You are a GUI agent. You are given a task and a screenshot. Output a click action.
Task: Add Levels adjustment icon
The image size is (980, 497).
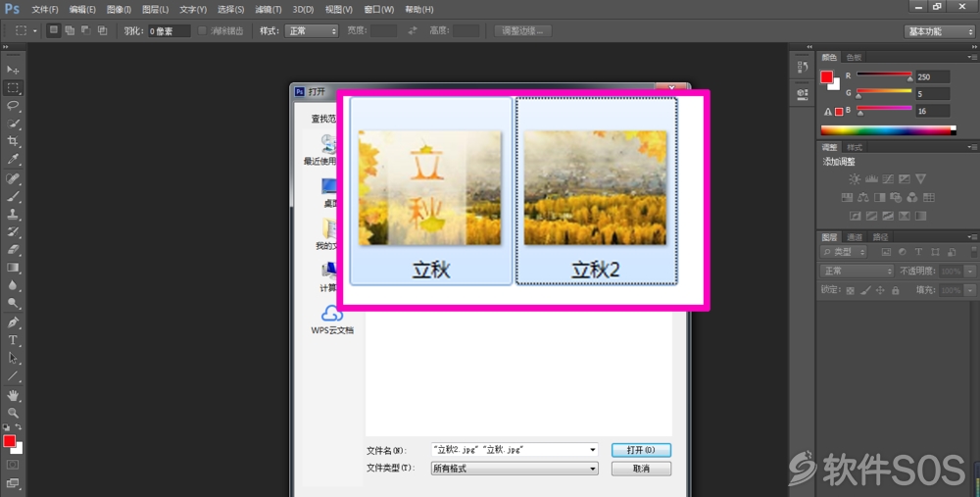point(871,178)
